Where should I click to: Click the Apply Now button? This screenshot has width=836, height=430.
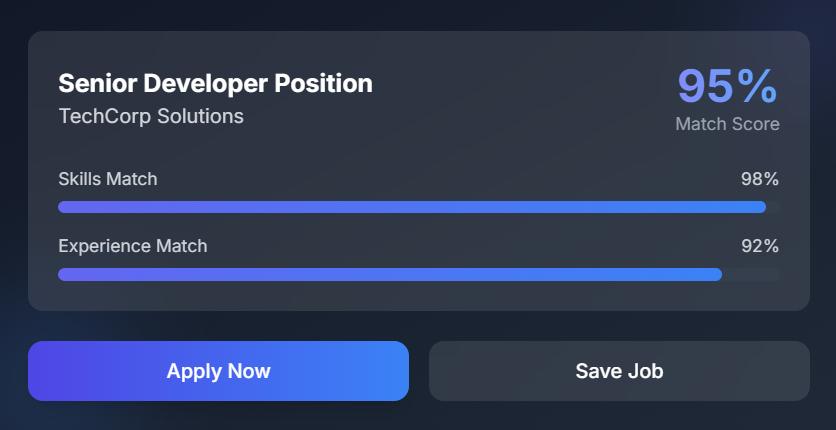tap(218, 371)
